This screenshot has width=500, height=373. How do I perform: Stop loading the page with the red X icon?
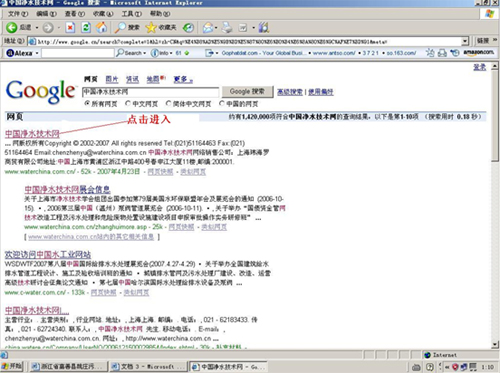70,28
